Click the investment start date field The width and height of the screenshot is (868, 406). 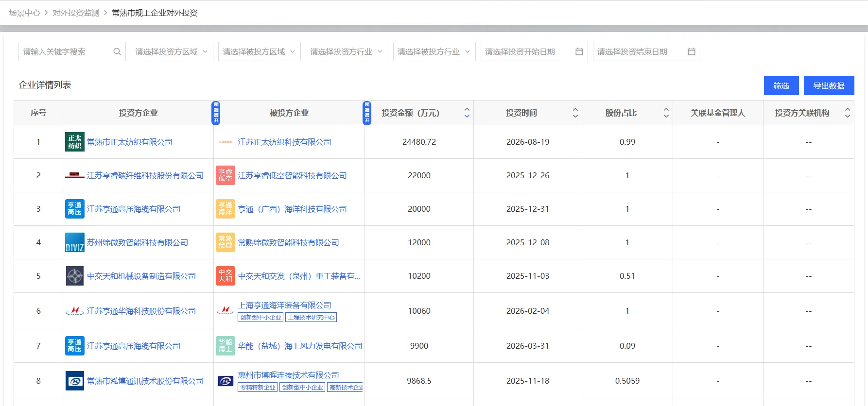(534, 51)
